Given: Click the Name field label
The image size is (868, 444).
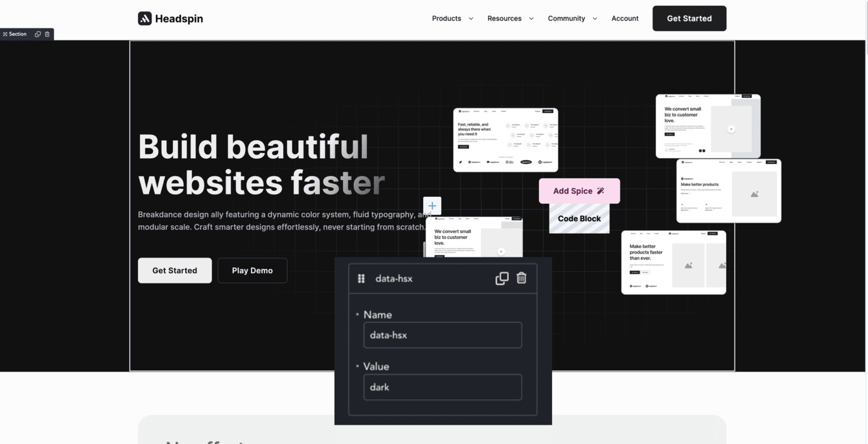Looking at the screenshot, I should [x=377, y=314].
